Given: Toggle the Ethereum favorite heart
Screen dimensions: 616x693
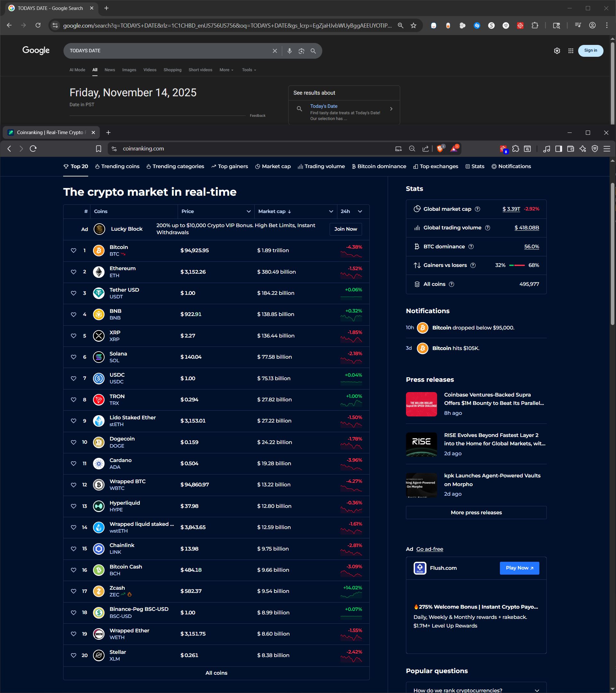Looking at the screenshot, I should (x=73, y=272).
